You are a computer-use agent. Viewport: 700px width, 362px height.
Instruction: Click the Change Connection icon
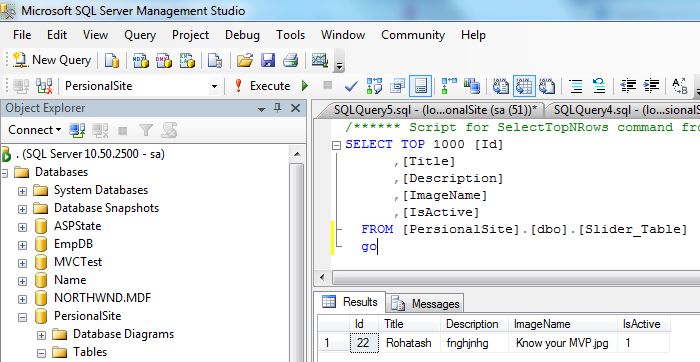(44, 86)
